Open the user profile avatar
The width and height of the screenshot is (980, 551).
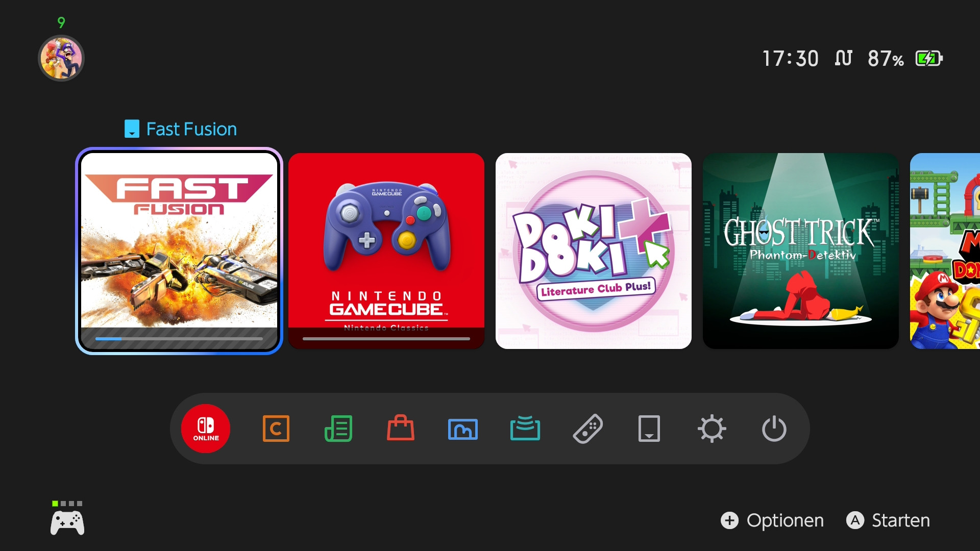[61, 58]
